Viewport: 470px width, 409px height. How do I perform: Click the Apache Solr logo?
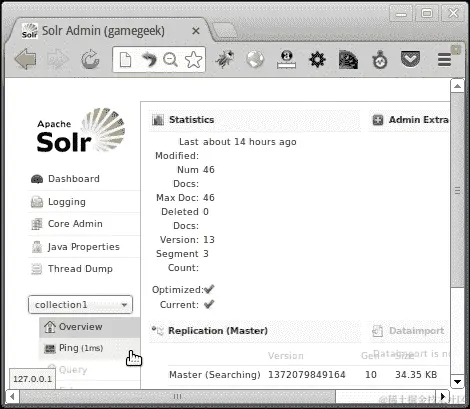point(81,130)
